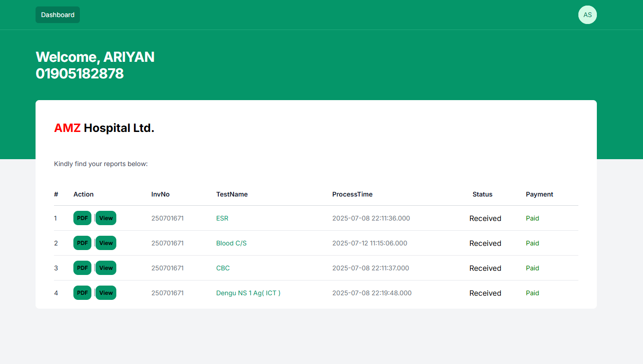Download the PDF for Dengu NS 1 Ag
Screen dimensions: 643x364
coord(82,292)
